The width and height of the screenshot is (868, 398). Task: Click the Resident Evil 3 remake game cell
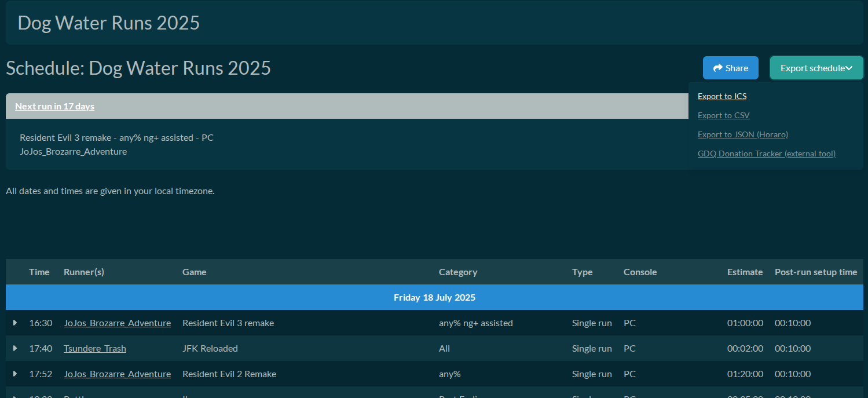tap(228, 323)
